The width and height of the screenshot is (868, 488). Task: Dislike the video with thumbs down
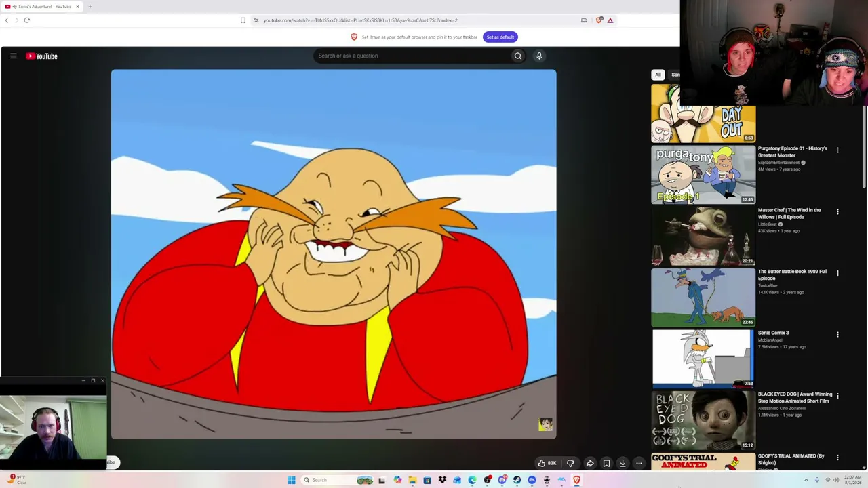[570, 464]
